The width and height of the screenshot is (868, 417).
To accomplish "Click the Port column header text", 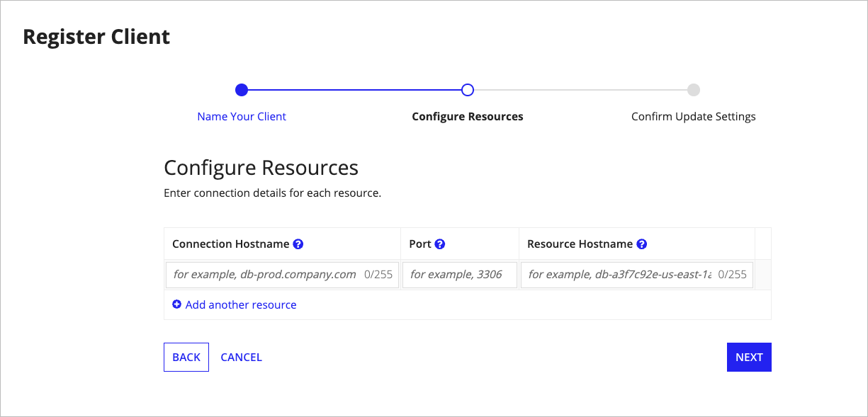I will click(x=420, y=244).
